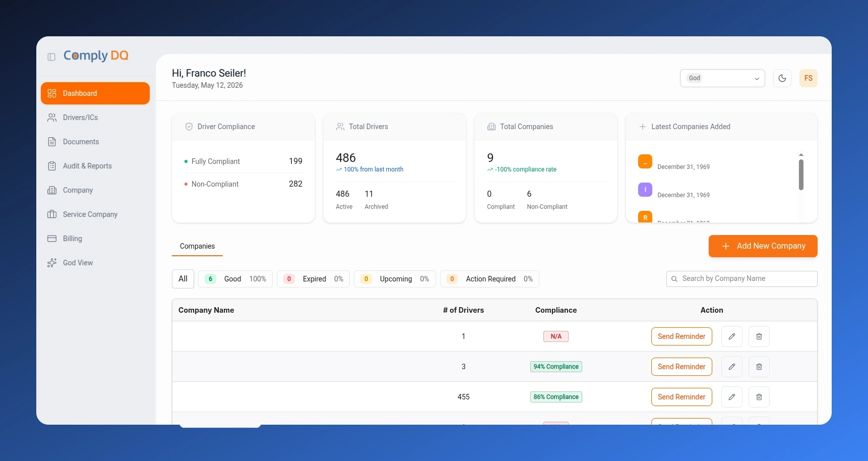Select the Companies tab
The image size is (868, 461).
[x=198, y=246]
